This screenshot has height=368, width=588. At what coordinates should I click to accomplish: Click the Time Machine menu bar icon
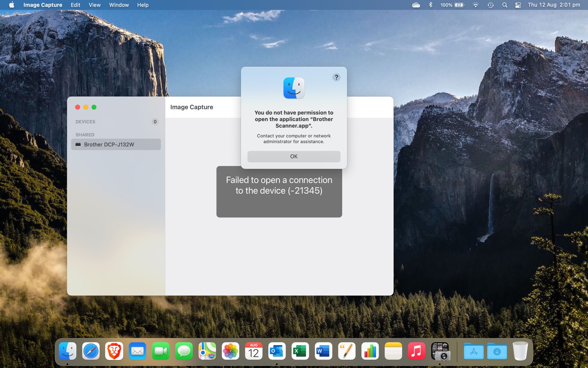point(491,5)
